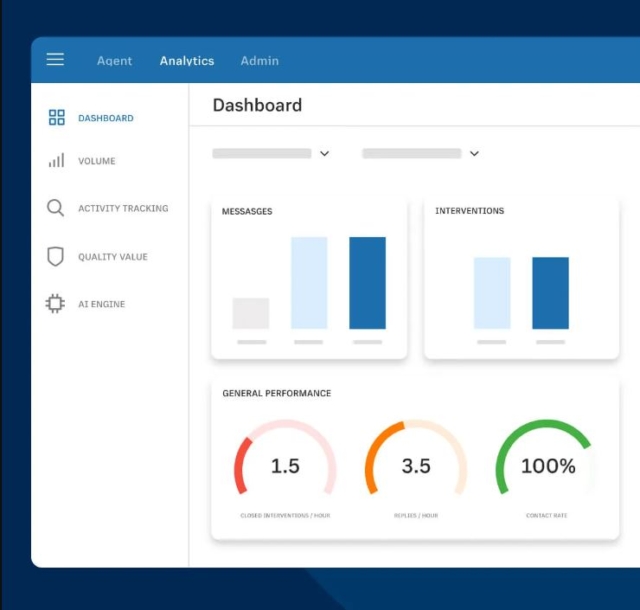Open the Quality Value page

[113, 257]
